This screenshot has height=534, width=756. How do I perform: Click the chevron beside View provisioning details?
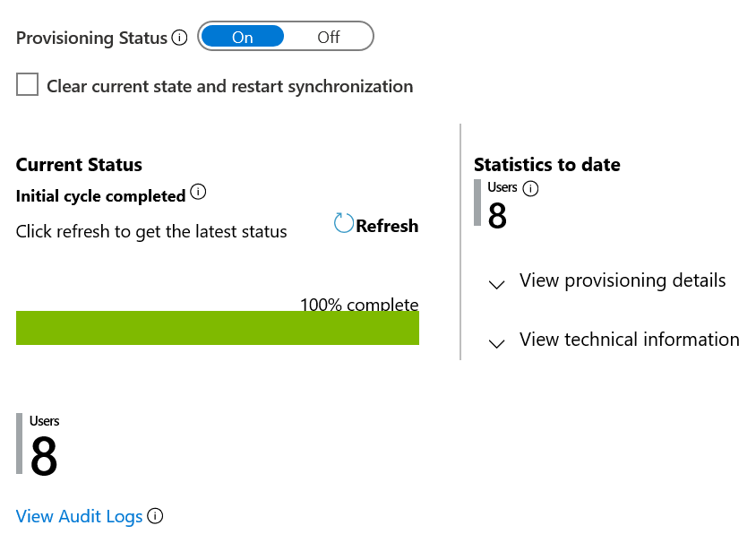[496, 285]
